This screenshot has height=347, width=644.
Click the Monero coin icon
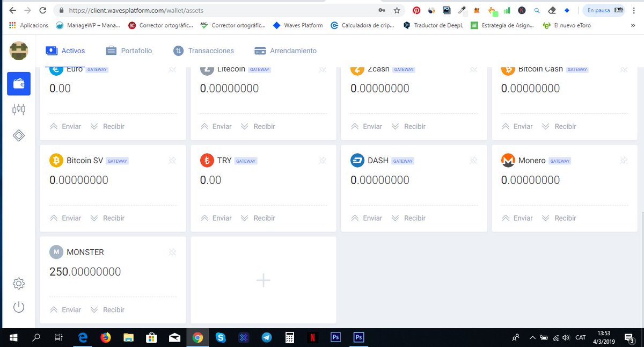508,161
